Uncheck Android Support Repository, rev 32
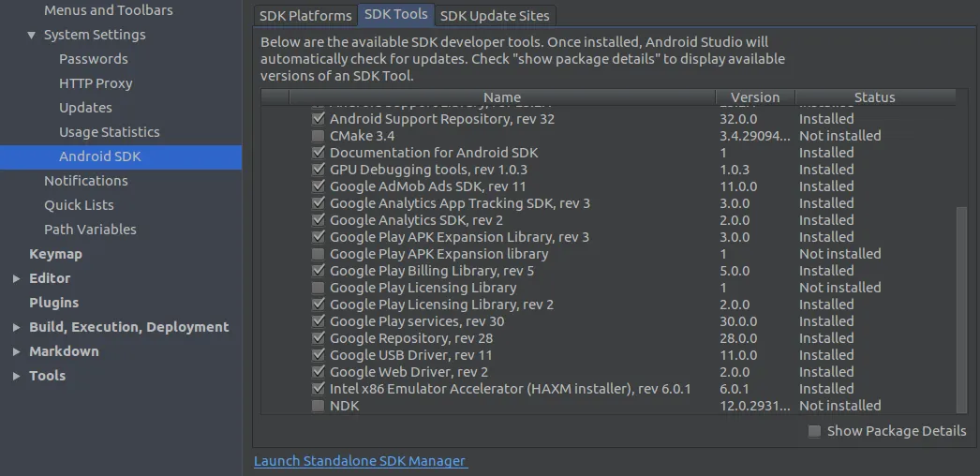 (319, 119)
